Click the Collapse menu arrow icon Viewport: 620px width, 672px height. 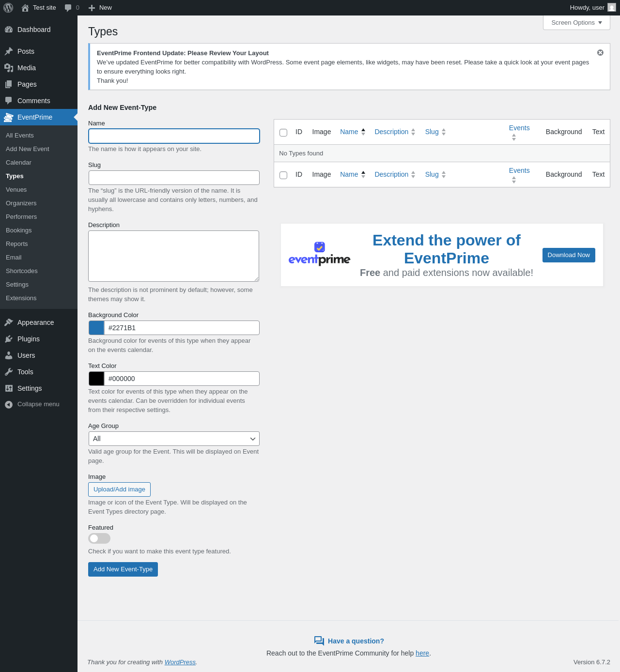[9, 404]
